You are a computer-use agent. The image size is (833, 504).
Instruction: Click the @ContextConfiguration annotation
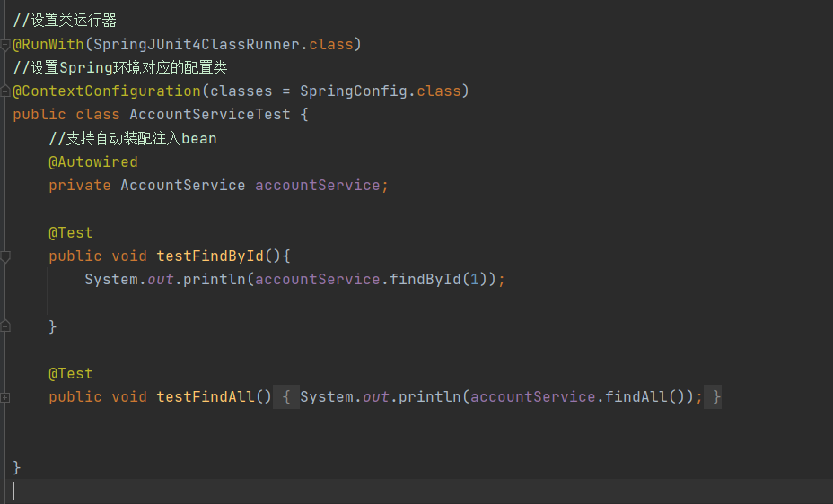(x=107, y=91)
